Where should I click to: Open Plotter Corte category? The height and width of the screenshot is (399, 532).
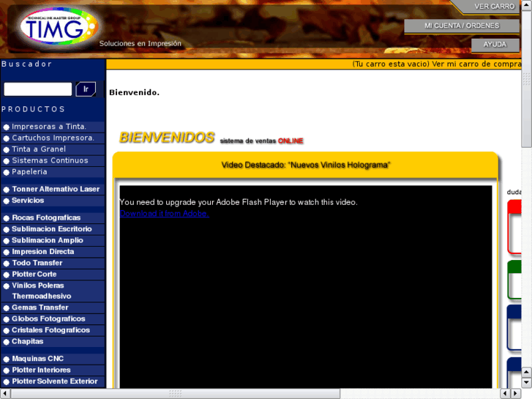34,274
